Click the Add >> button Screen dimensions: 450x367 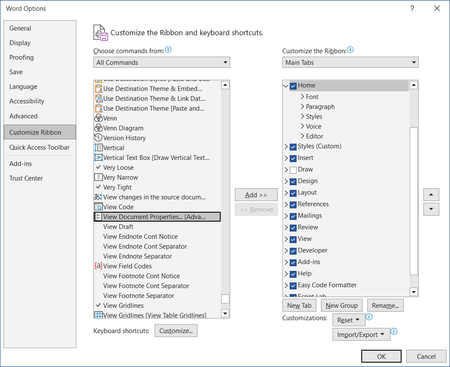click(256, 195)
